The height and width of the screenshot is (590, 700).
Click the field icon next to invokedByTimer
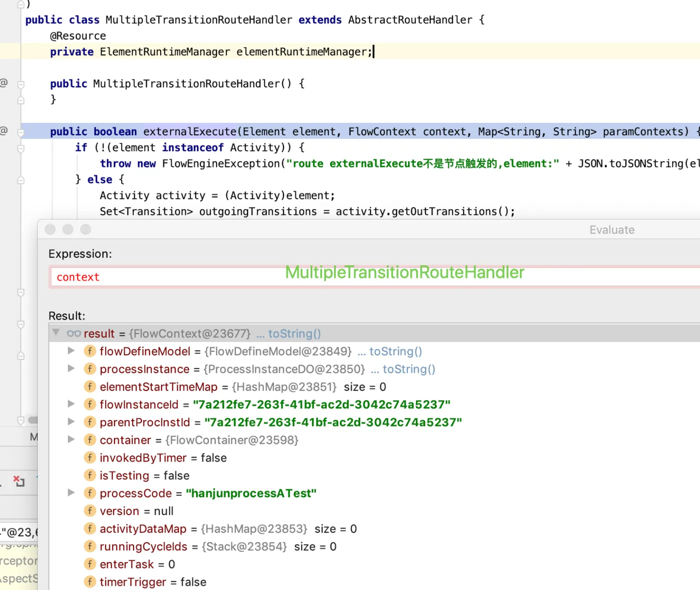[90, 457]
